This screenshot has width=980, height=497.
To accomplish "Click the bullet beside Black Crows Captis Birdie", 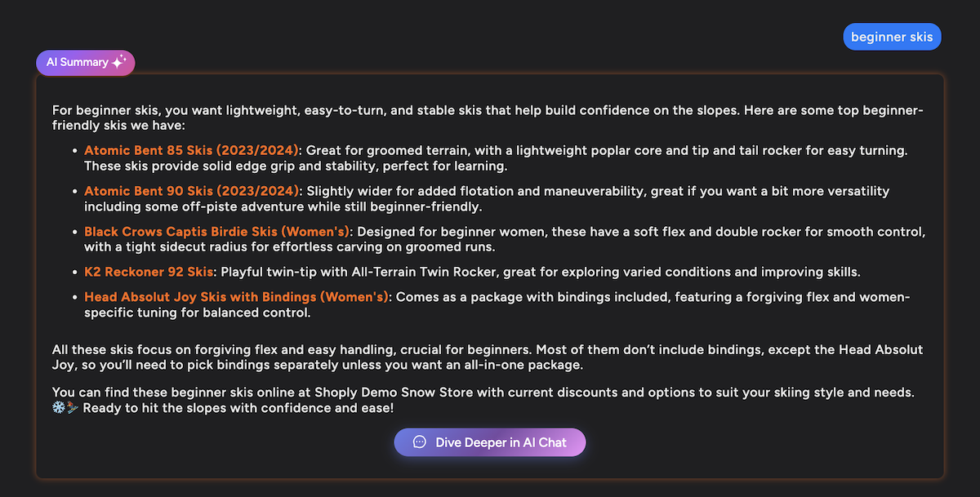I will coord(75,231).
